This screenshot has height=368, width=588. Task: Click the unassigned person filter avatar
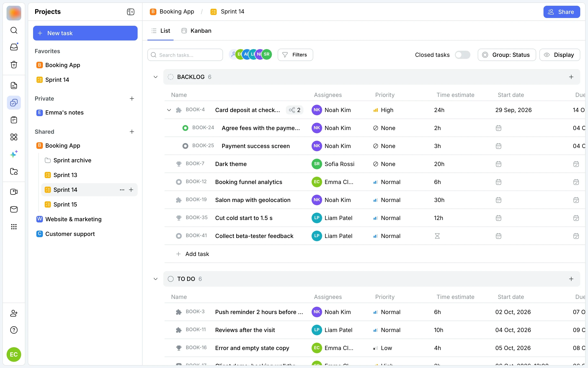(233, 54)
